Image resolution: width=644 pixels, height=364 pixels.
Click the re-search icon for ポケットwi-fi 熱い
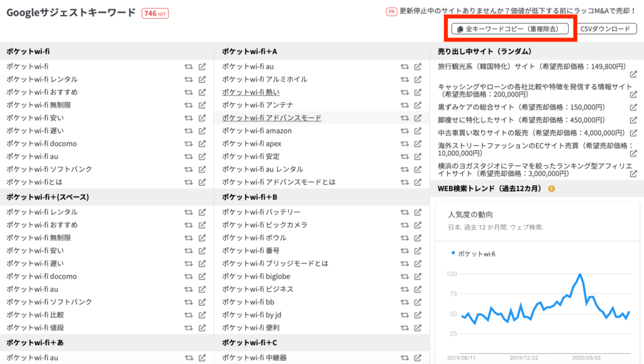pos(404,92)
